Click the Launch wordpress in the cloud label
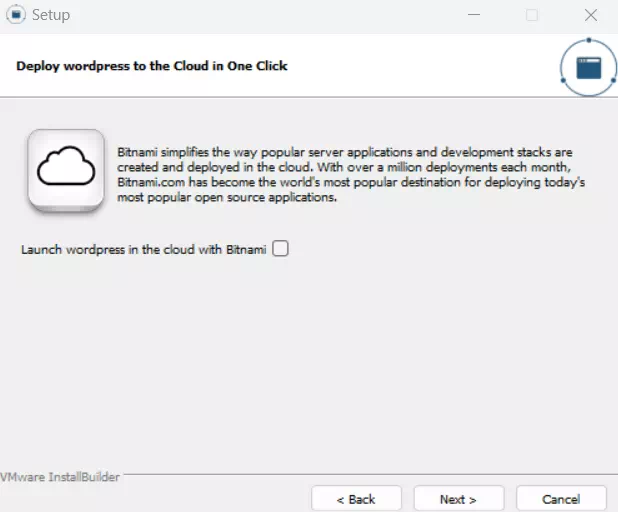 point(144,249)
